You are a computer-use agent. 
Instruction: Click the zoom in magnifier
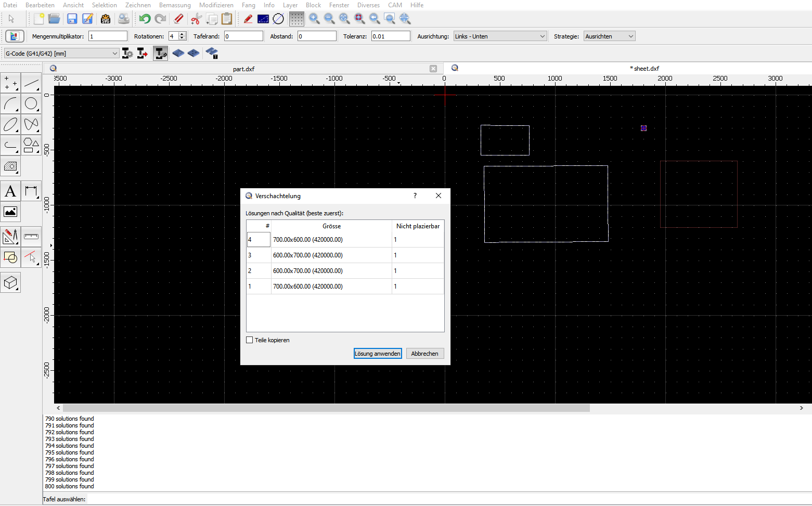tap(314, 19)
